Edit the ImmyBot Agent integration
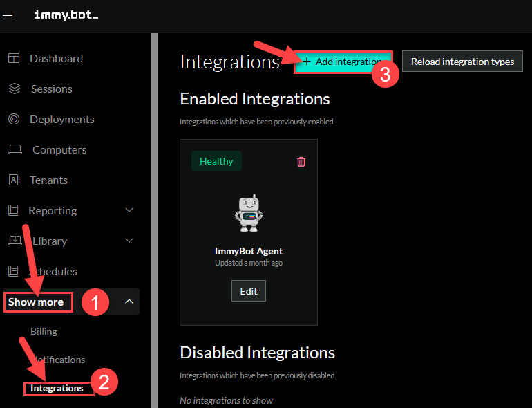Image resolution: width=532 pixels, height=408 pixels. pos(249,291)
